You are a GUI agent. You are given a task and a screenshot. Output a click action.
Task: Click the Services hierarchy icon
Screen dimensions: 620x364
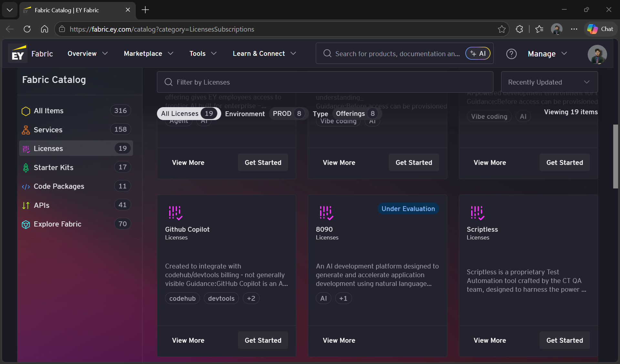coord(26,130)
